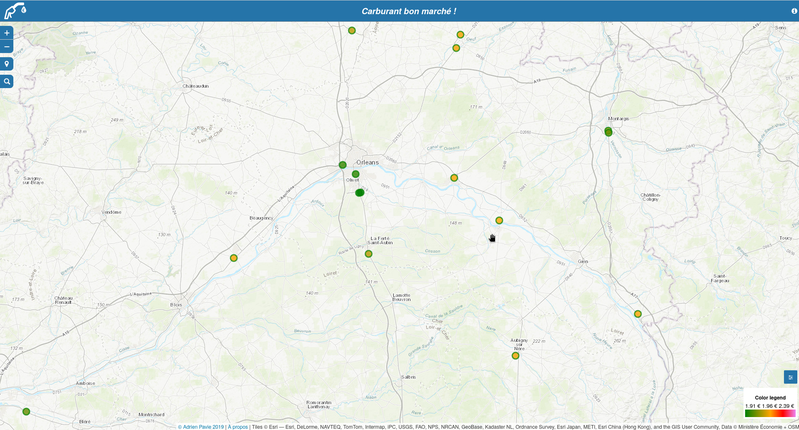Click the fuel pump logo
The image size is (799, 430).
click(15, 11)
